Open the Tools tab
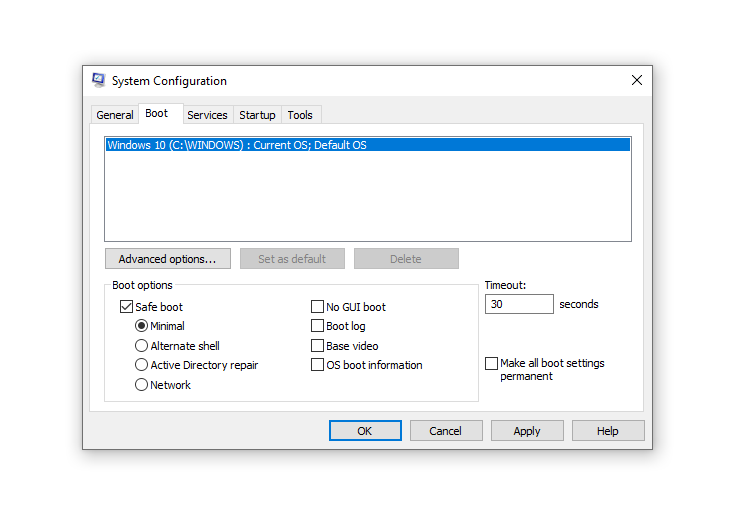Image resolution: width=751 pixels, height=523 pixels. coord(300,115)
